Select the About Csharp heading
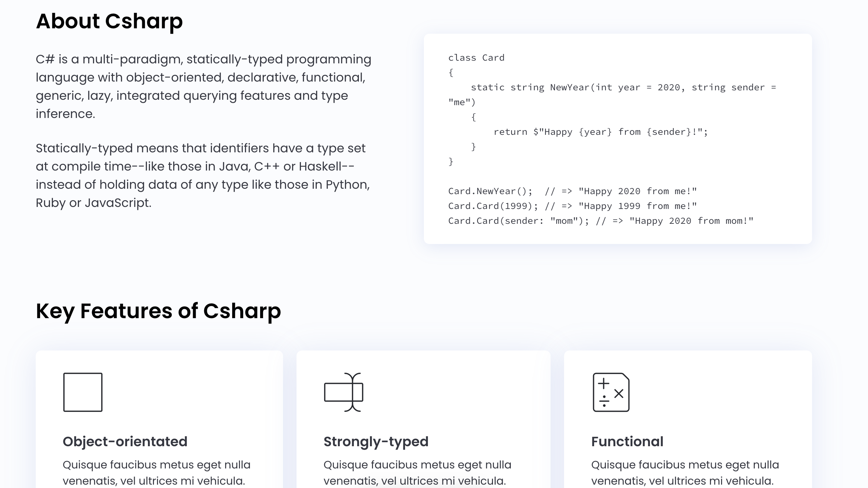The image size is (868, 488). [x=109, y=21]
